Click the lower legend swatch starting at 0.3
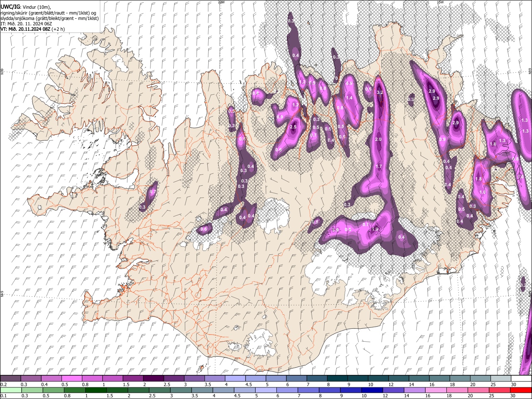 click(32, 390)
